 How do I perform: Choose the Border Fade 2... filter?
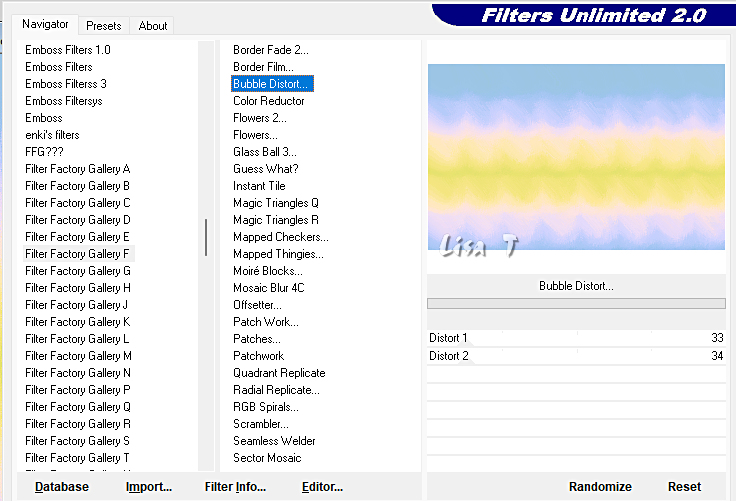[271, 50]
